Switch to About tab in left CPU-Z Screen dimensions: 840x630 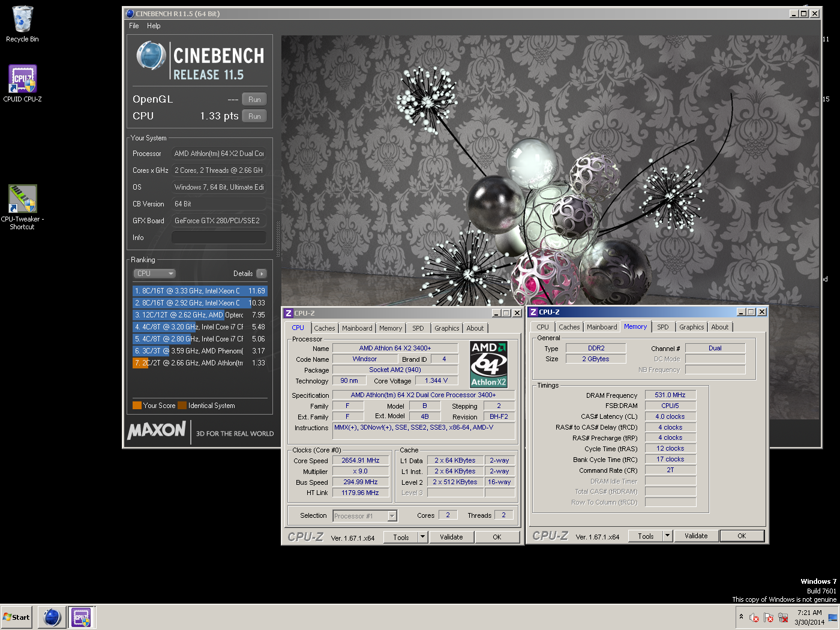click(x=475, y=328)
